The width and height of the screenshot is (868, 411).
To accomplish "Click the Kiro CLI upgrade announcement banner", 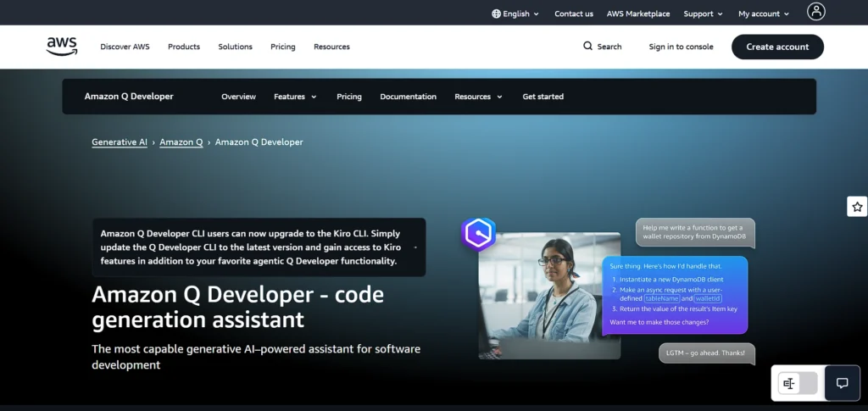I will pos(259,247).
